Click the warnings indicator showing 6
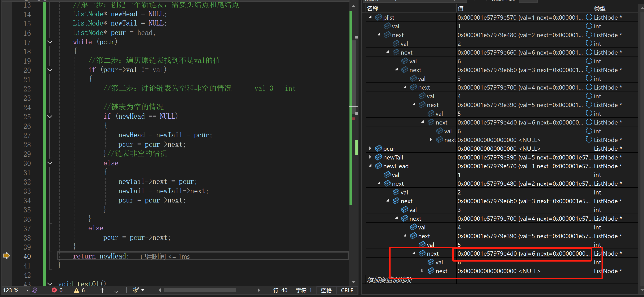 (x=80, y=290)
